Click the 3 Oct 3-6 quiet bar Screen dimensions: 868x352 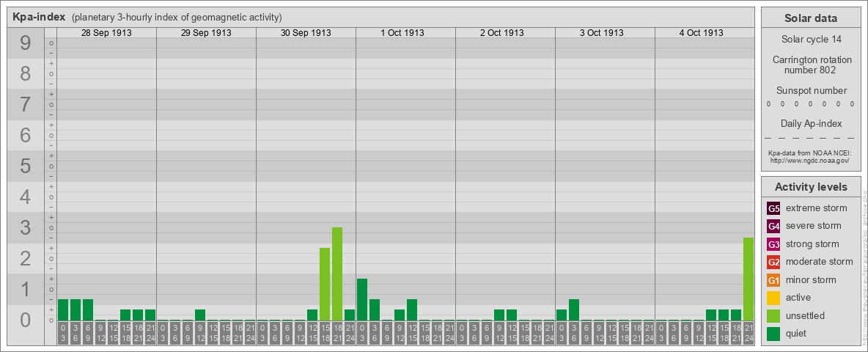tap(574, 310)
